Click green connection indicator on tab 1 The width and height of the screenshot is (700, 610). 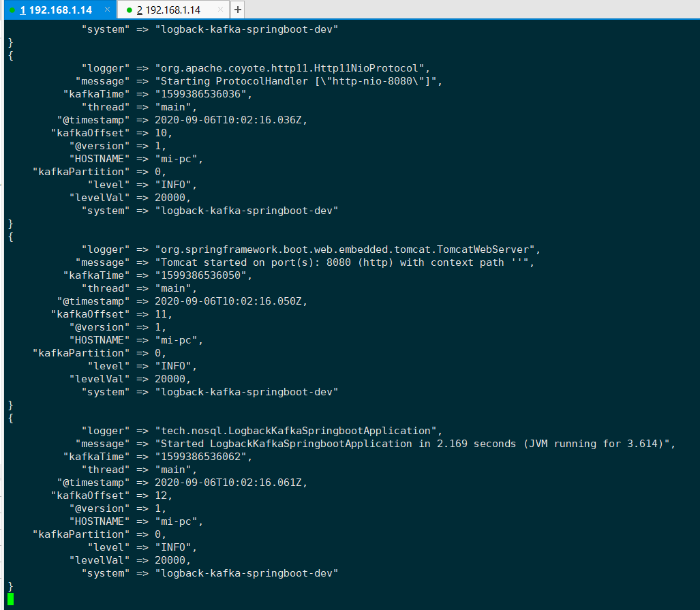(x=12, y=10)
